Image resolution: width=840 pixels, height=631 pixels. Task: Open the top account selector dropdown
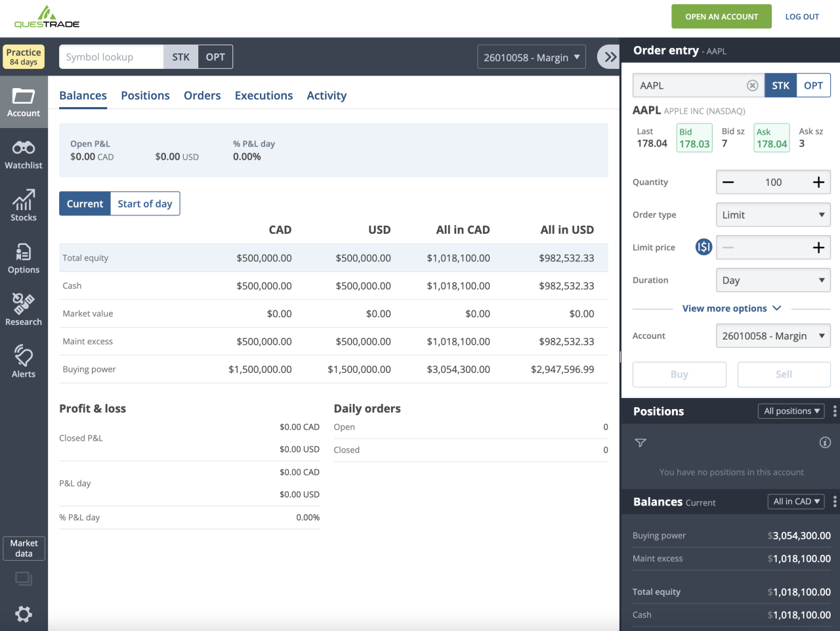click(x=531, y=57)
